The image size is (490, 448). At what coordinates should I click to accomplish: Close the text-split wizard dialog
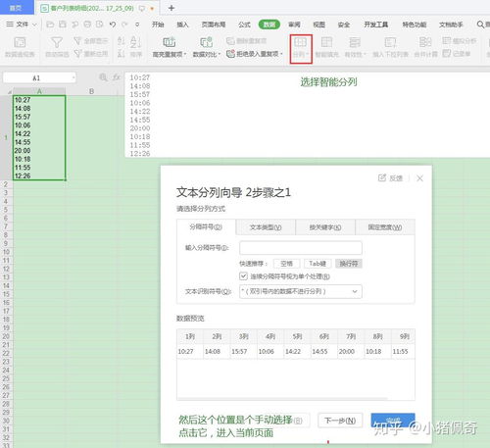coord(419,178)
